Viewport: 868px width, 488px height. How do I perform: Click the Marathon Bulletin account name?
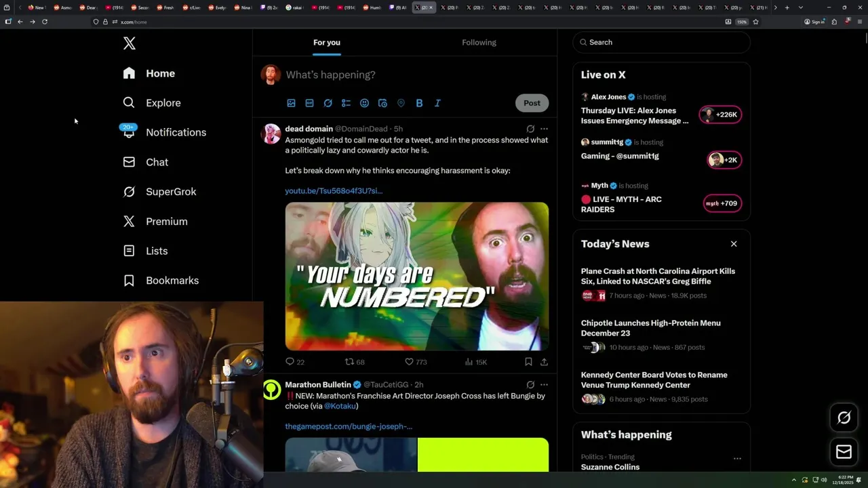tap(318, 385)
